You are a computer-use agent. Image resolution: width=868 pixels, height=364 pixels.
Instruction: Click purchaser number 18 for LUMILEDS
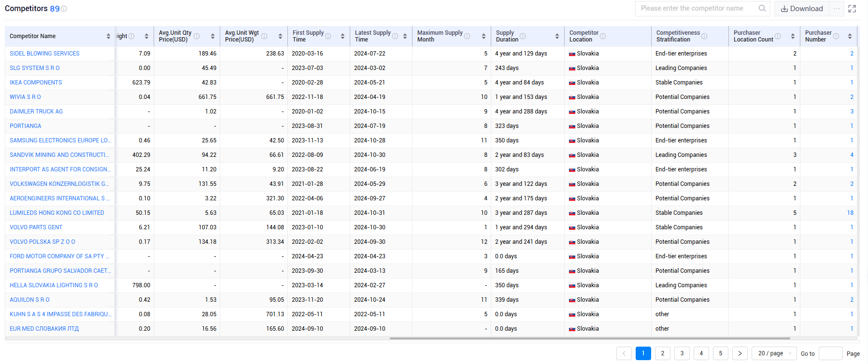[x=850, y=213]
